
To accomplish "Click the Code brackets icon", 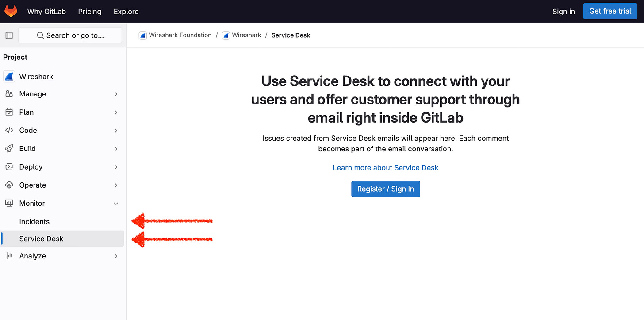I will 9,130.
